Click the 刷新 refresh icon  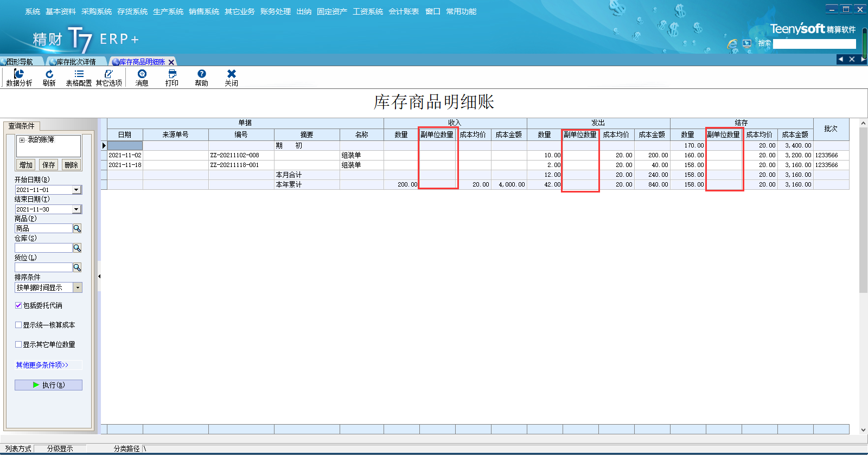point(49,77)
